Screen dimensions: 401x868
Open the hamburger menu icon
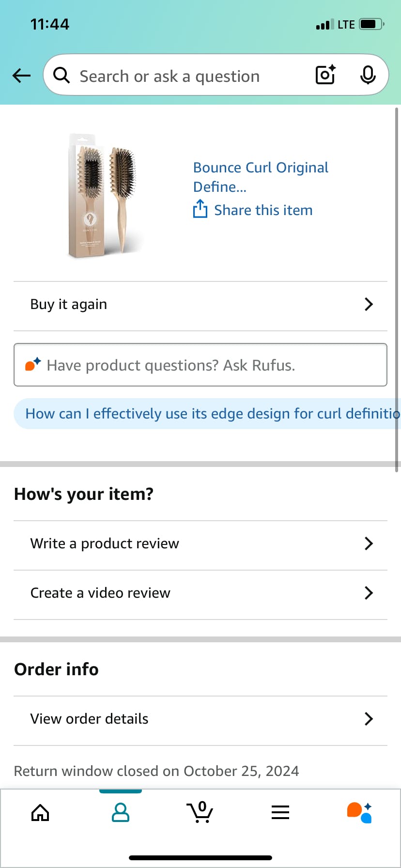(x=280, y=813)
